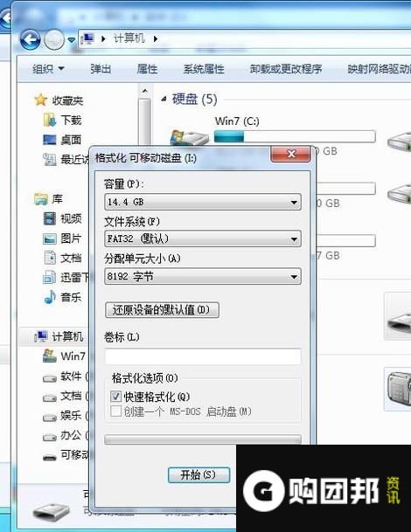Open the 组织 toolbar menu

[x=48, y=69]
